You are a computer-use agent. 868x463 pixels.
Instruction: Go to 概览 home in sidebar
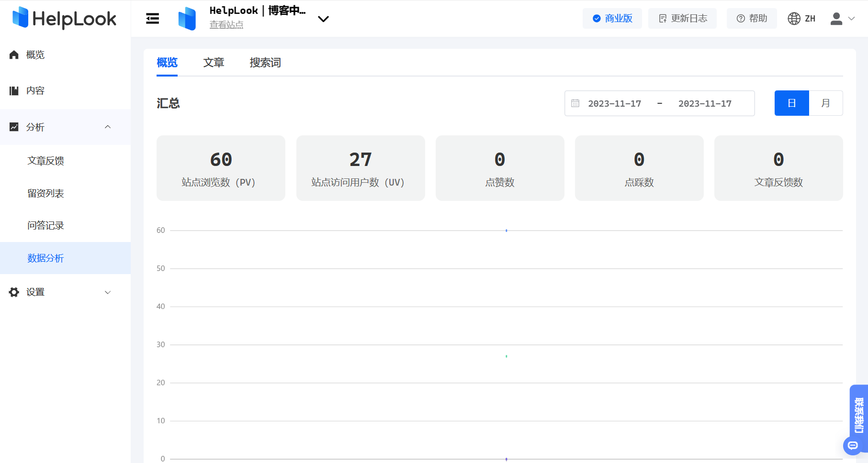point(35,55)
